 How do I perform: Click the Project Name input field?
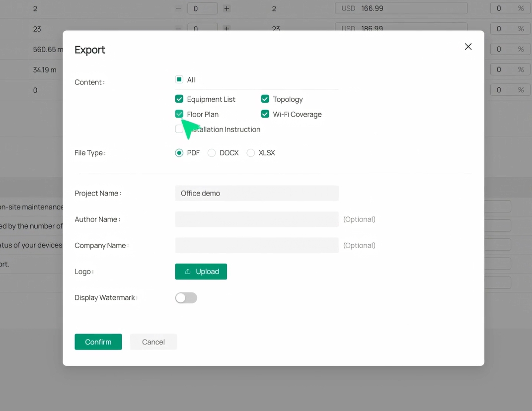coord(257,193)
